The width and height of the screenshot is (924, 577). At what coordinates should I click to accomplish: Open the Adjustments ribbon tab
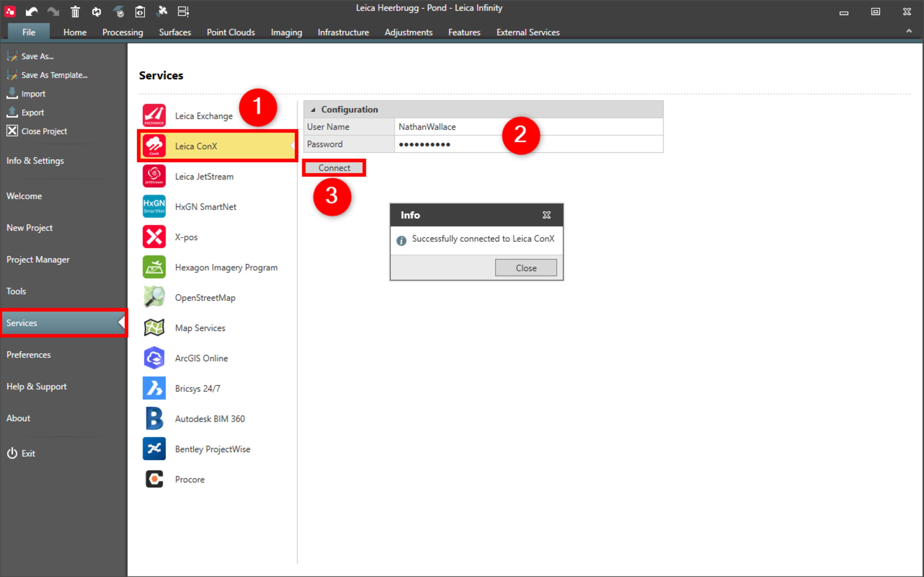click(x=408, y=32)
